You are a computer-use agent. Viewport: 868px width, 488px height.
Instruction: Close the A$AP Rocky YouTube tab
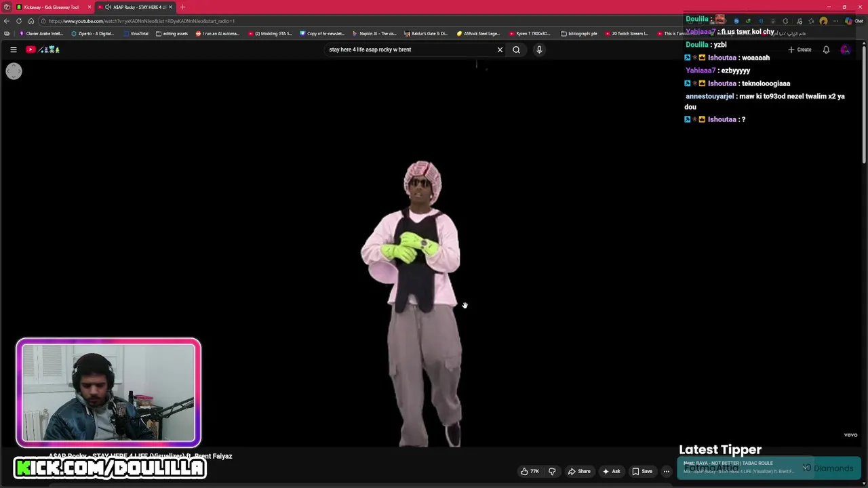click(x=171, y=7)
